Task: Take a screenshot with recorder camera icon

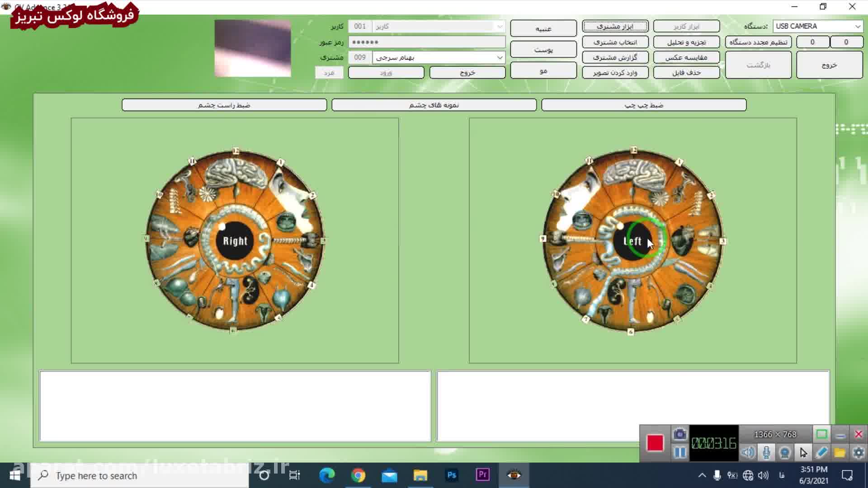Action: [679, 434]
